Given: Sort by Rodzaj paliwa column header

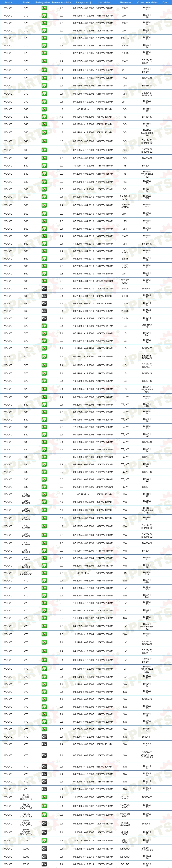Looking at the screenshot, I should (x=43, y=2).
